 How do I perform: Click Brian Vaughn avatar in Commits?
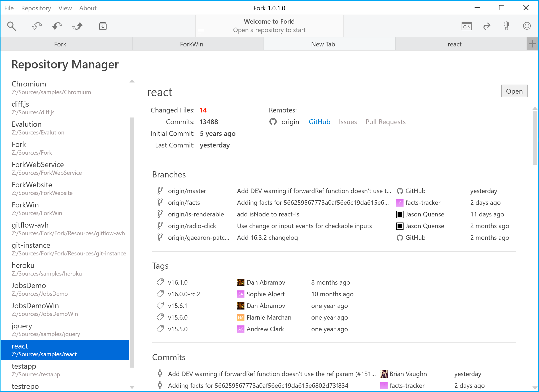point(384,374)
